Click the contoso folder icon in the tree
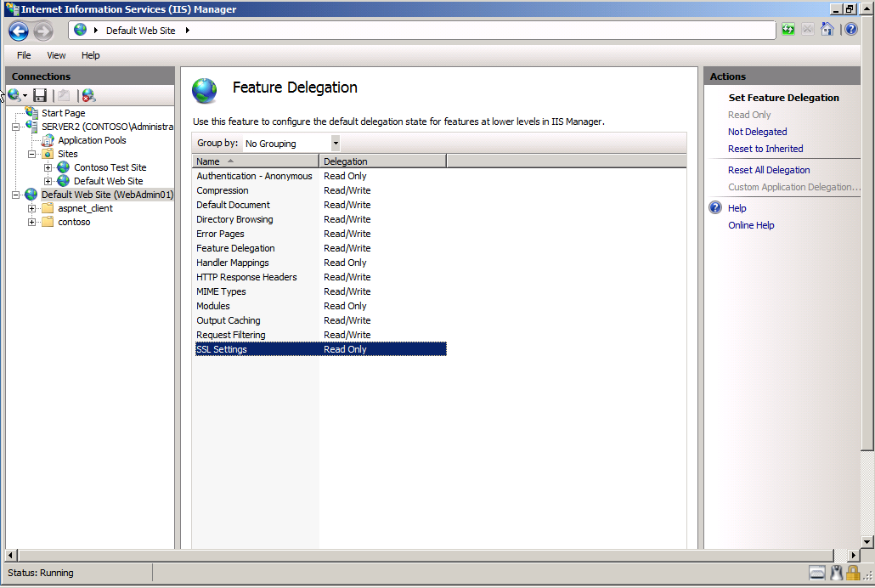This screenshot has width=875, height=588. point(48,222)
